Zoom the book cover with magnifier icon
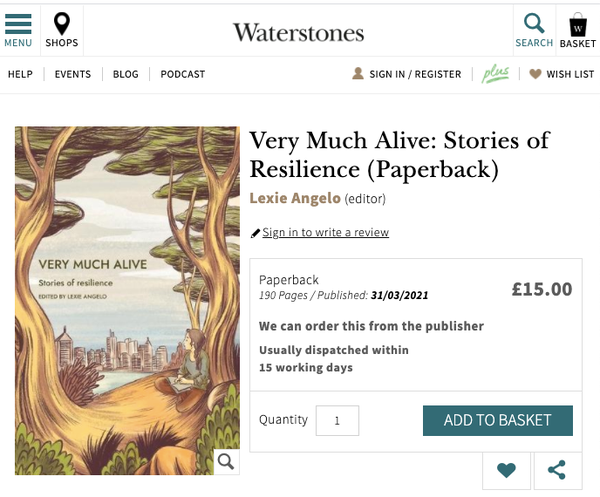This screenshot has height=497, width=600. tap(226, 461)
